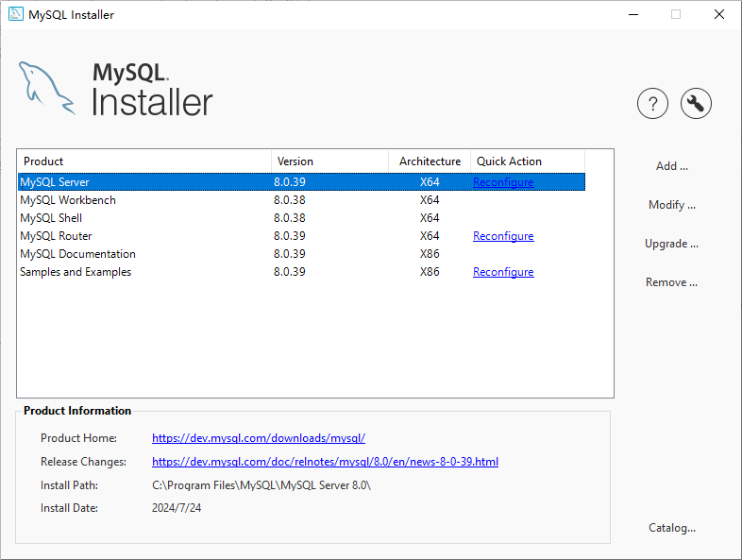742x560 pixels.
Task: Click the MySQL Installer title bar icon
Action: [x=16, y=14]
